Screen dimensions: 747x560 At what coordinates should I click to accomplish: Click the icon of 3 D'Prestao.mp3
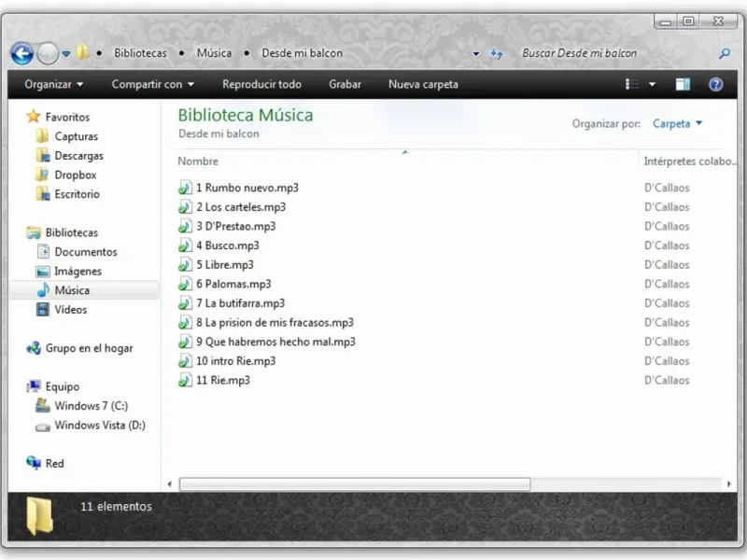(x=185, y=226)
